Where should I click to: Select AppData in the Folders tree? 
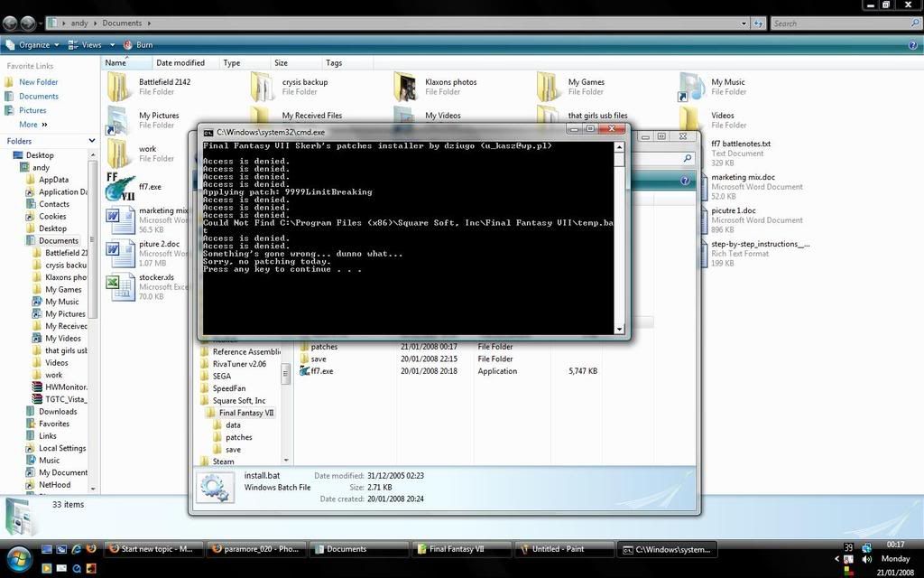tap(53, 180)
